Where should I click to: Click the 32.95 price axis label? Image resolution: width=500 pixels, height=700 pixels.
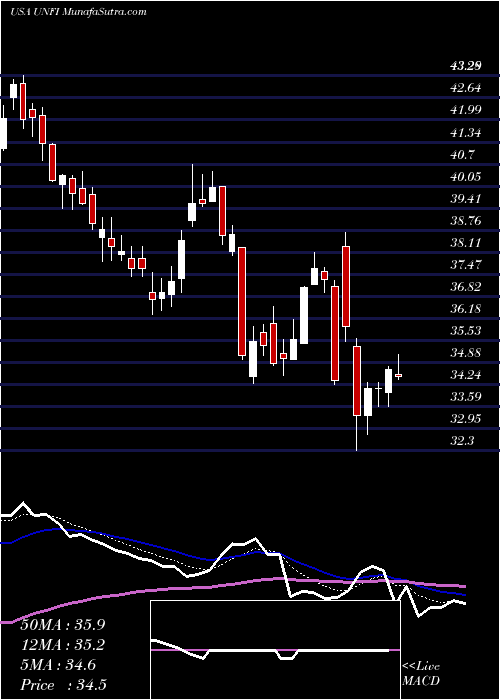[465, 419]
